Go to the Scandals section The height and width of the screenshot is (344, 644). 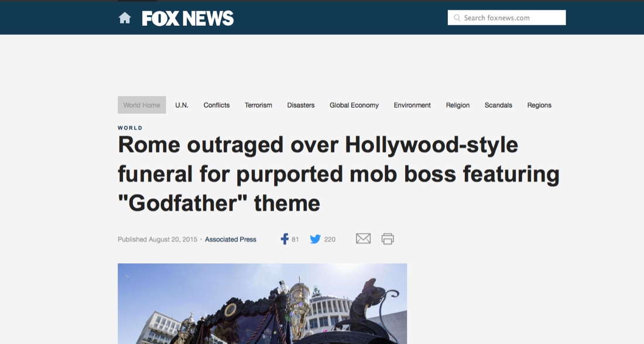498,105
